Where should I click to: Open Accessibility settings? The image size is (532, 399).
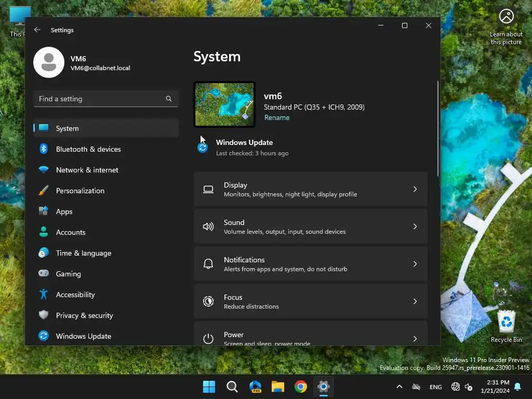106,295
